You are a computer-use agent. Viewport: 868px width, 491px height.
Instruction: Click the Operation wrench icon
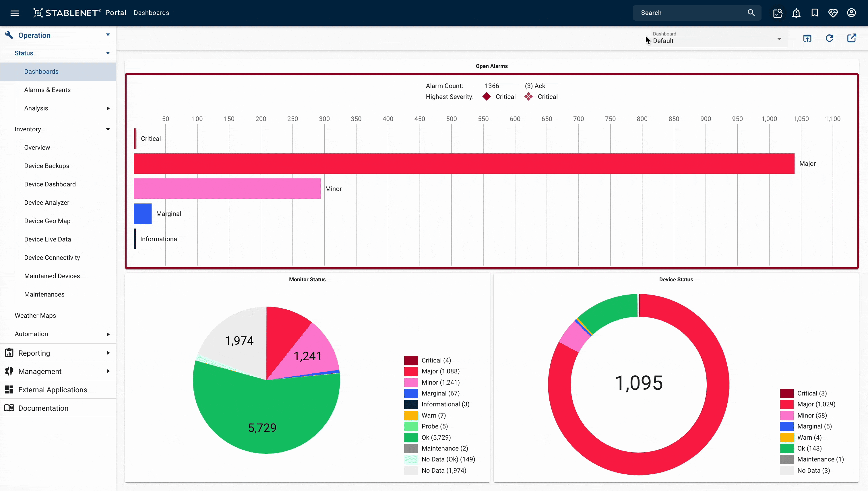9,35
